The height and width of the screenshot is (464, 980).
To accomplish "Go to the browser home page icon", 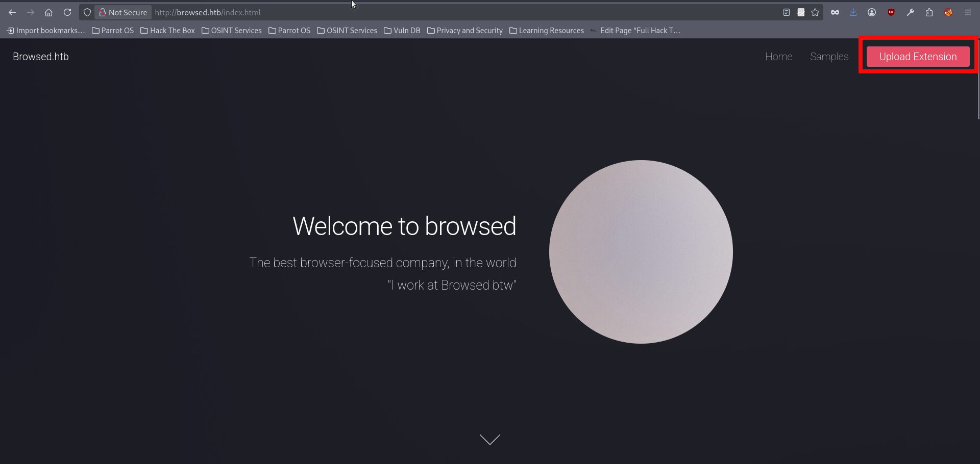I will 48,12.
